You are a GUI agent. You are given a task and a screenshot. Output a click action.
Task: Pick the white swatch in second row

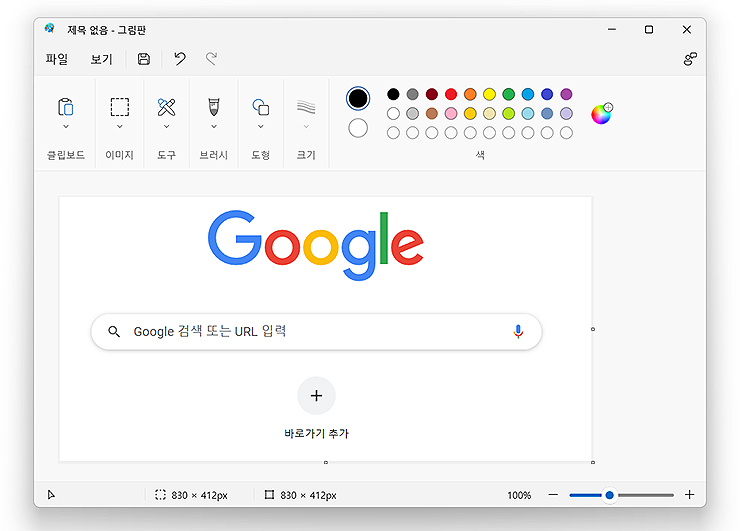click(x=393, y=113)
